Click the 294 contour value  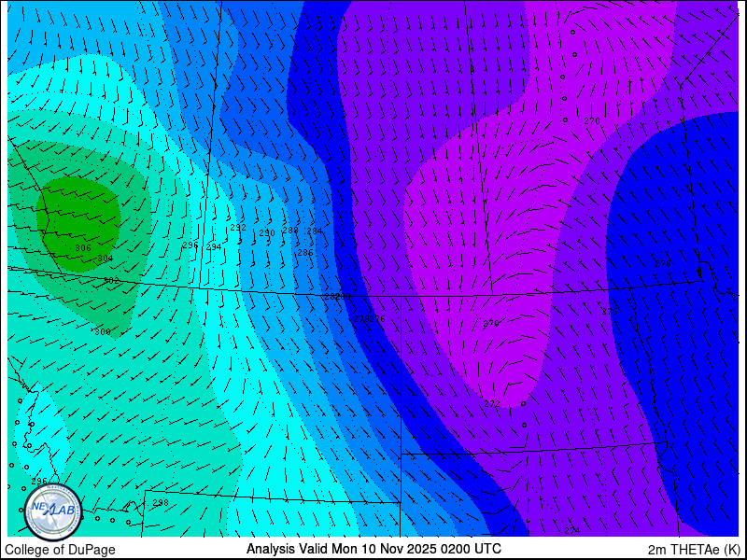(x=214, y=246)
